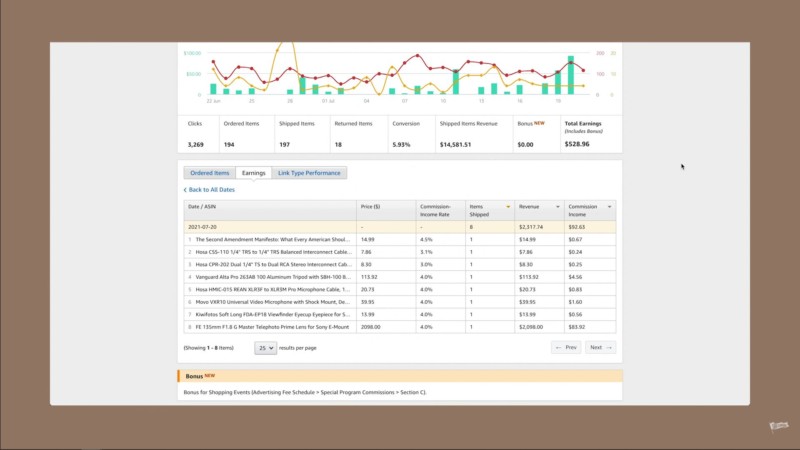Open the results per page dropdown
The width and height of the screenshot is (800, 450).
coord(266,348)
